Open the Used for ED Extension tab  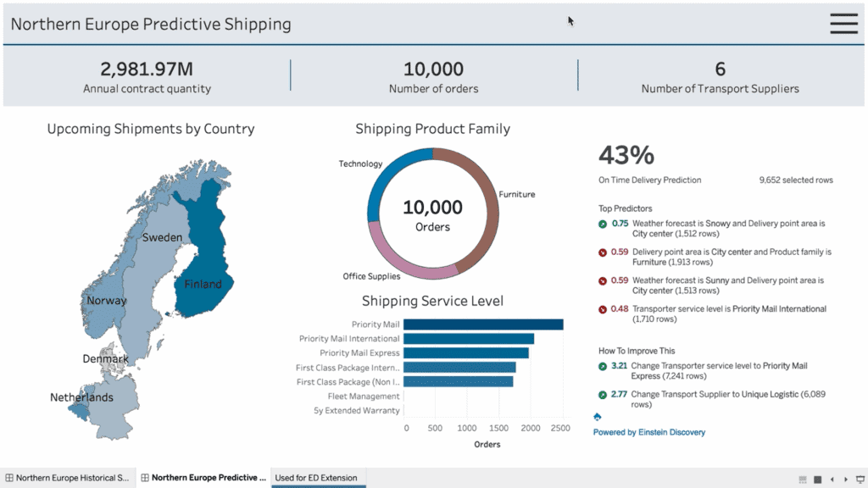pos(318,478)
